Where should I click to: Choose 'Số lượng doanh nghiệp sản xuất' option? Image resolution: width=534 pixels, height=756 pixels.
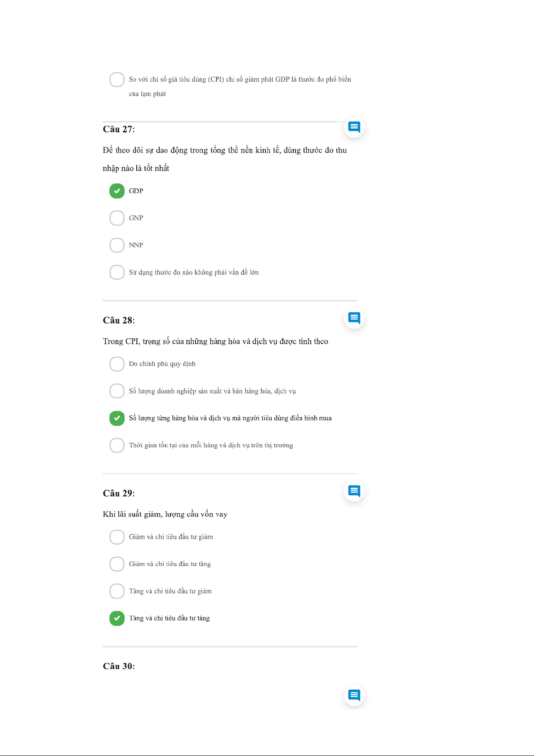point(117,391)
